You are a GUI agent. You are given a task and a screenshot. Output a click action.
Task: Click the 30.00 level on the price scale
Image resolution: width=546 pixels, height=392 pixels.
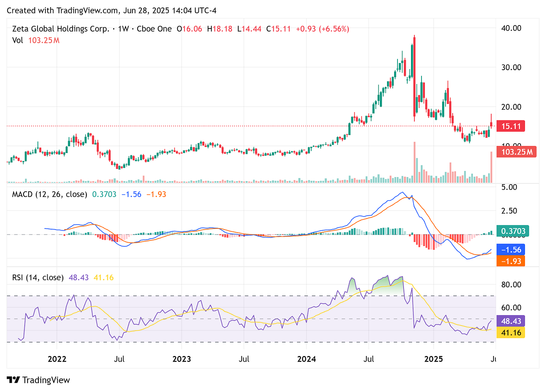point(511,68)
